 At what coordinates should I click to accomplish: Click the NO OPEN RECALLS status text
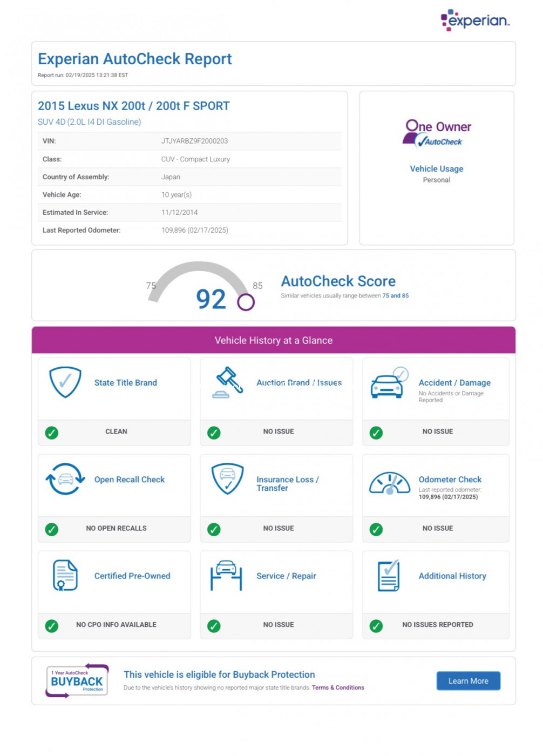pyautogui.click(x=116, y=528)
